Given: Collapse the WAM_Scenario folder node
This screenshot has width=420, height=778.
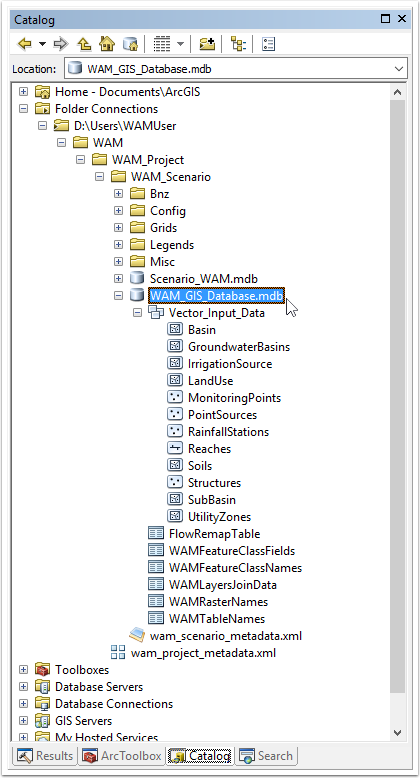Looking at the screenshot, I should tap(99, 177).
